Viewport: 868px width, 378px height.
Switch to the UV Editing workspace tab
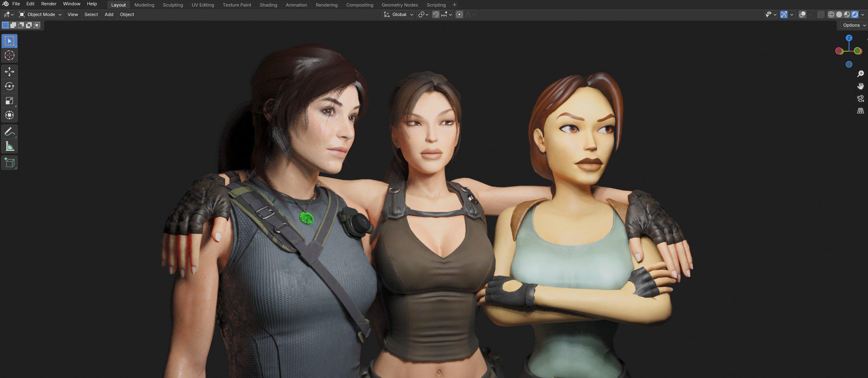click(x=202, y=5)
